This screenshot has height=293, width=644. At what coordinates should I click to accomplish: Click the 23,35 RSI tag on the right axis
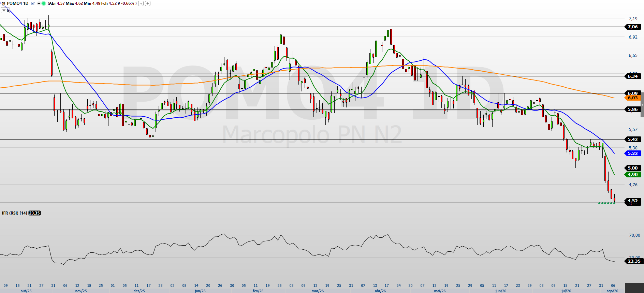(x=634, y=261)
